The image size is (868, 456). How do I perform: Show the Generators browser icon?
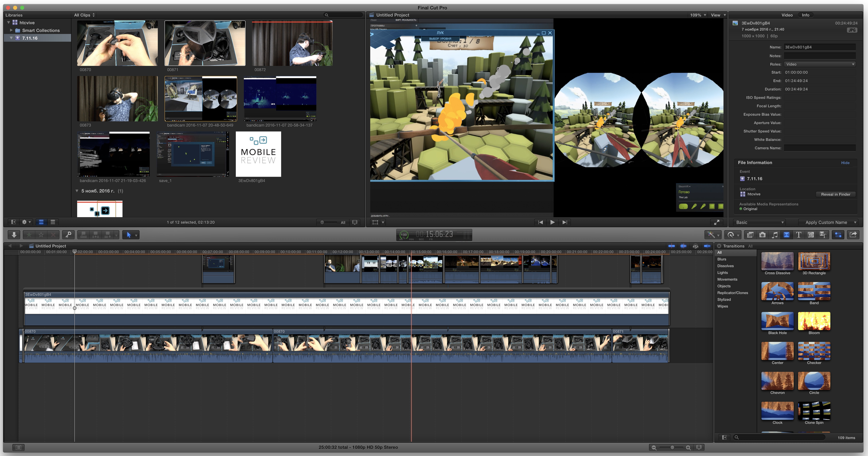[811, 235]
